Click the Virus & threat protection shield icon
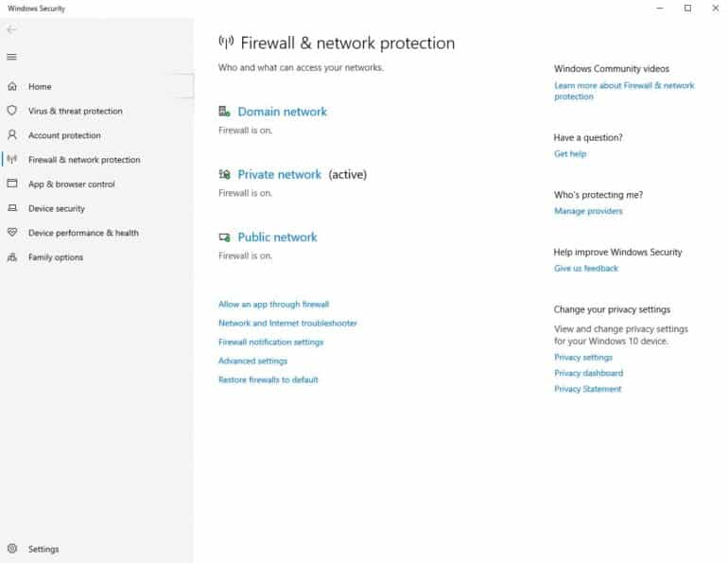The height and width of the screenshot is (563, 728). (11, 111)
